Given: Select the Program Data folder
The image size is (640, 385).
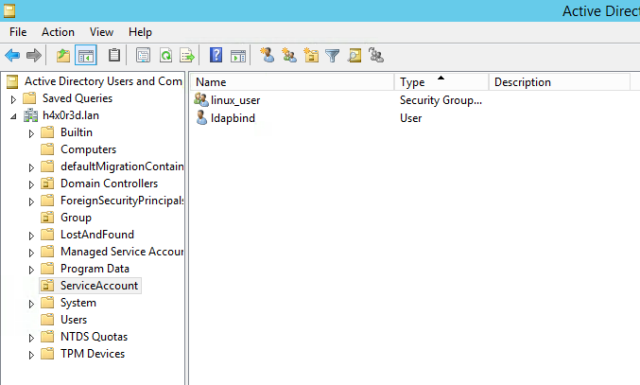Looking at the screenshot, I should pos(95,269).
